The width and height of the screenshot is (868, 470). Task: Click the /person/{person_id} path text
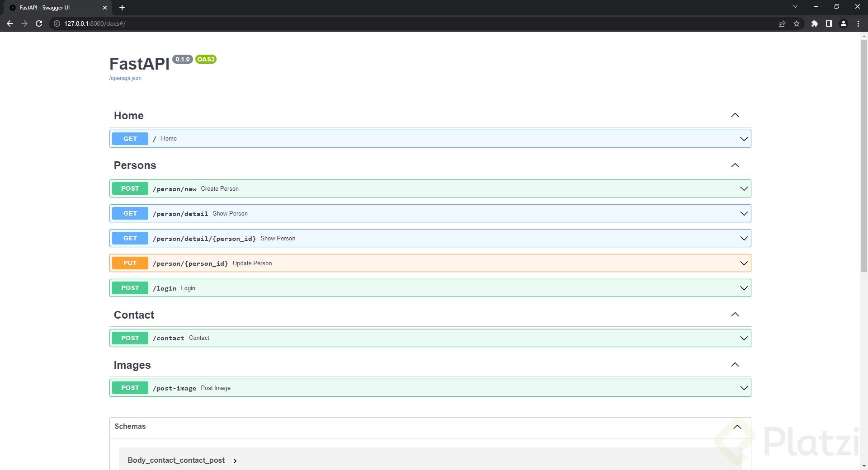tap(190, 263)
